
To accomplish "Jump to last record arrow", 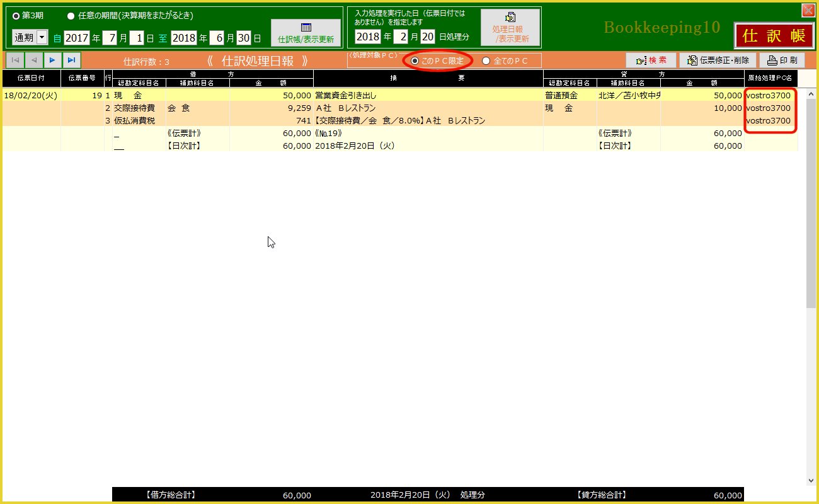I will pyautogui.click(x=72, y=60).
